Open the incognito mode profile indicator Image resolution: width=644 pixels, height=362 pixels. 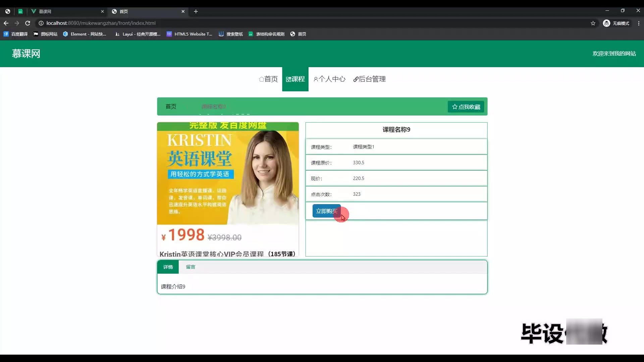pos(616,23)
